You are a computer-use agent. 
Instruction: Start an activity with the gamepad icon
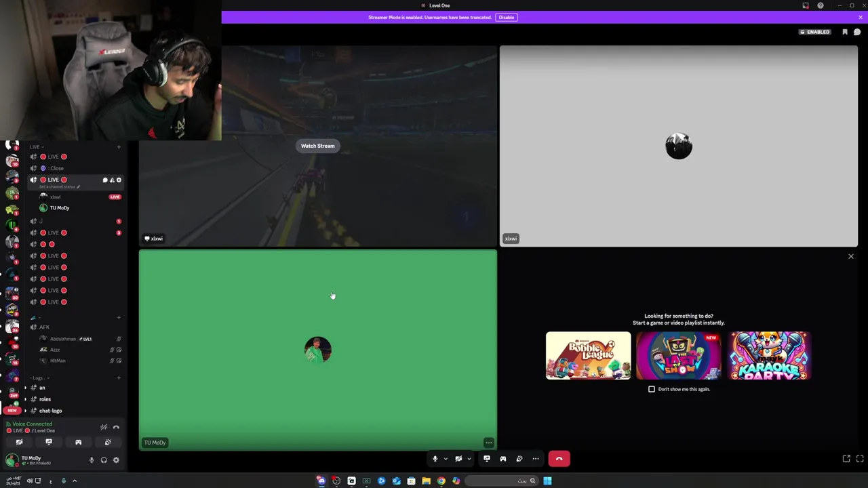503,459
